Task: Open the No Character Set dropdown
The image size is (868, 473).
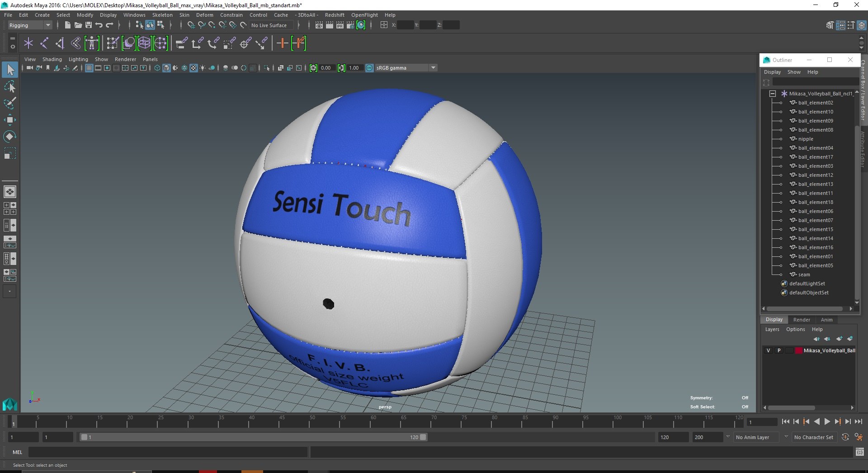Action: pos(814,437)
